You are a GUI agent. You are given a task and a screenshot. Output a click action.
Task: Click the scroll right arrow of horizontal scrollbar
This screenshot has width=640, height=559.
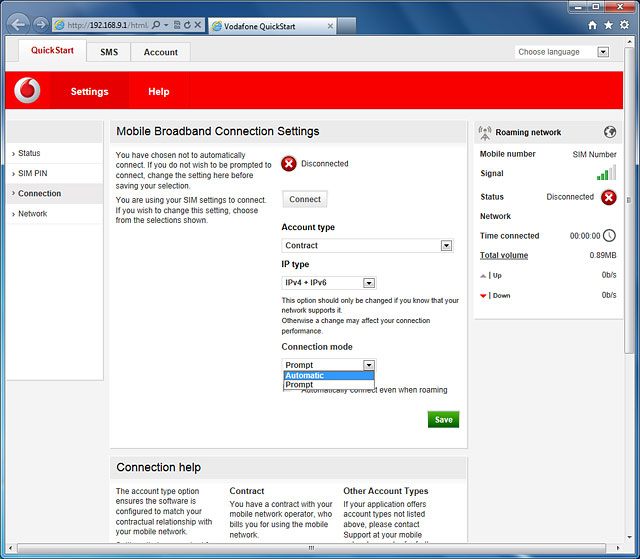tap(618, 548)
